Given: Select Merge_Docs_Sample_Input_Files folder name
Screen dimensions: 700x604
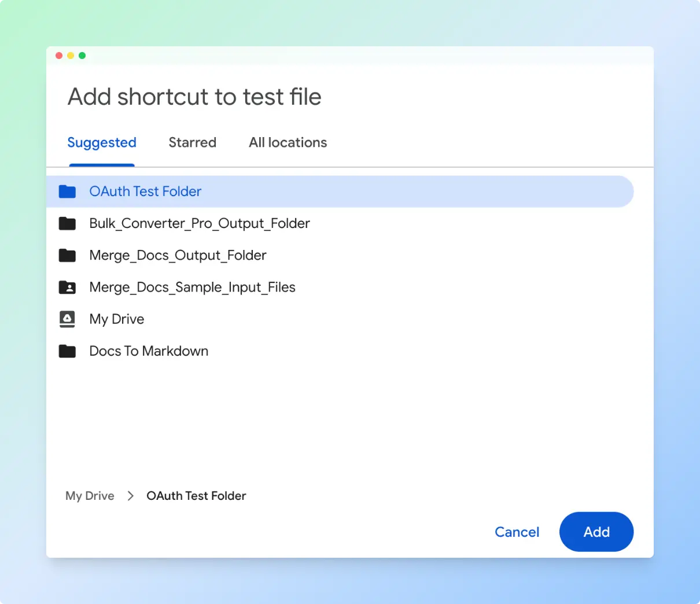Looking at the screenshot, I should pos(192,287).
